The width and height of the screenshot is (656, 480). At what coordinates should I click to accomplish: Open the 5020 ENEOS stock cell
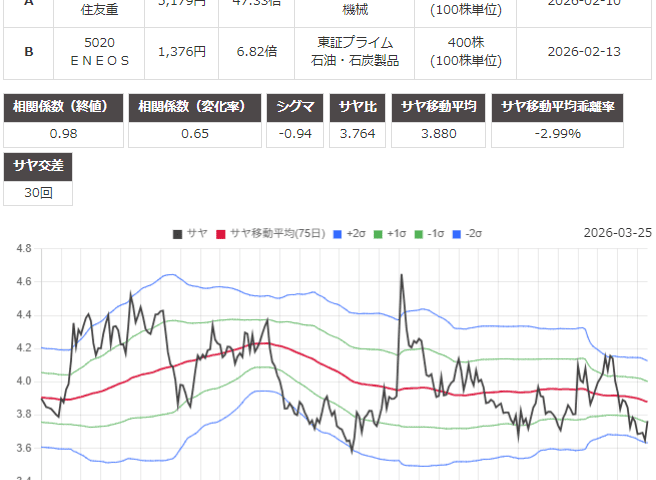[x=100, y=50]
